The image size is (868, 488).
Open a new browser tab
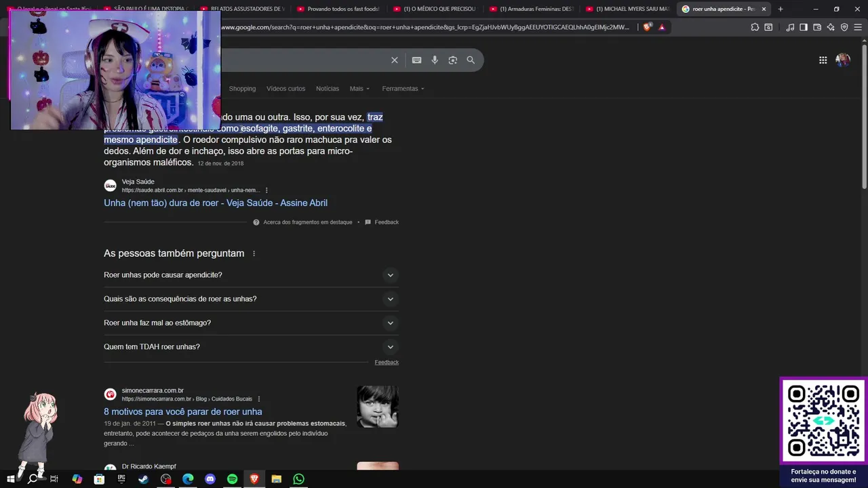pyautogui.click(x=781, y=9)
